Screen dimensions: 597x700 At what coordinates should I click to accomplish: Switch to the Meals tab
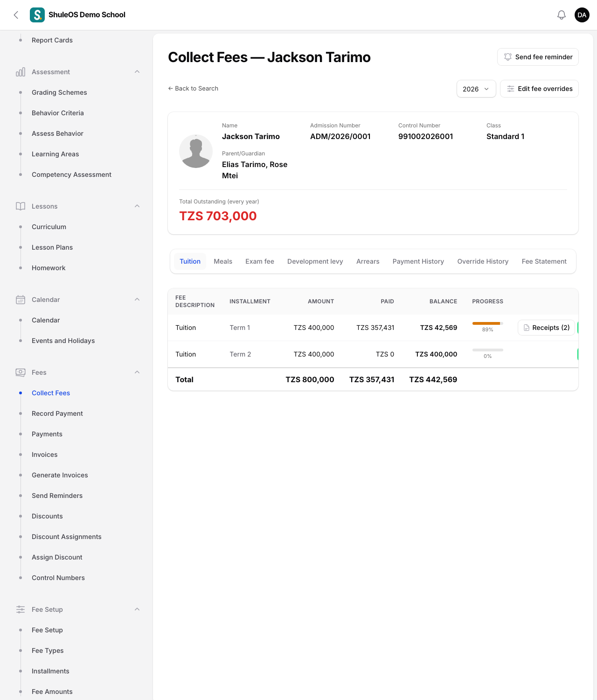[223, 261]
